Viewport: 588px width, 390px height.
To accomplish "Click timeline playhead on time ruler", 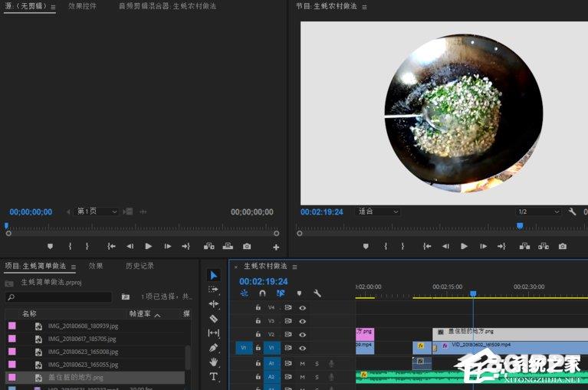I will click(x=473, y=293).
